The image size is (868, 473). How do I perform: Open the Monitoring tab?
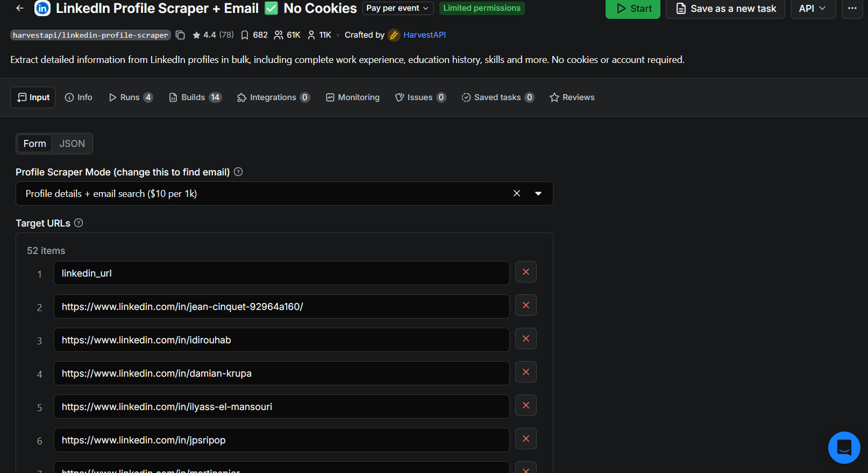click(x=353, y=97)
